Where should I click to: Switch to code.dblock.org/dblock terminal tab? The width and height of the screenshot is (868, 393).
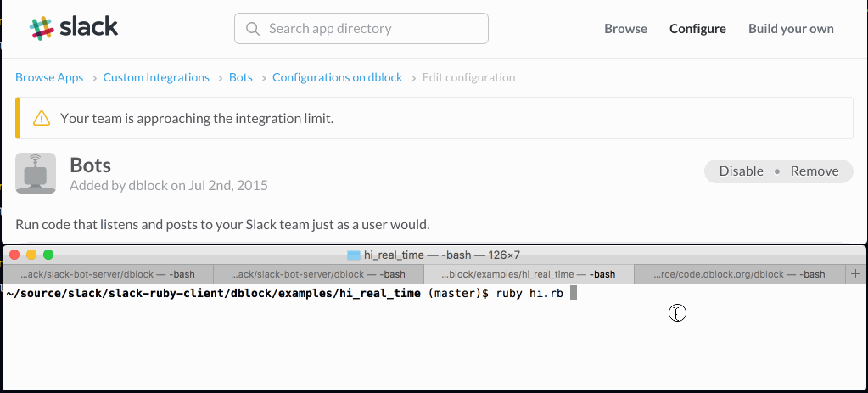pyautogui.click(x=740, y=274)
